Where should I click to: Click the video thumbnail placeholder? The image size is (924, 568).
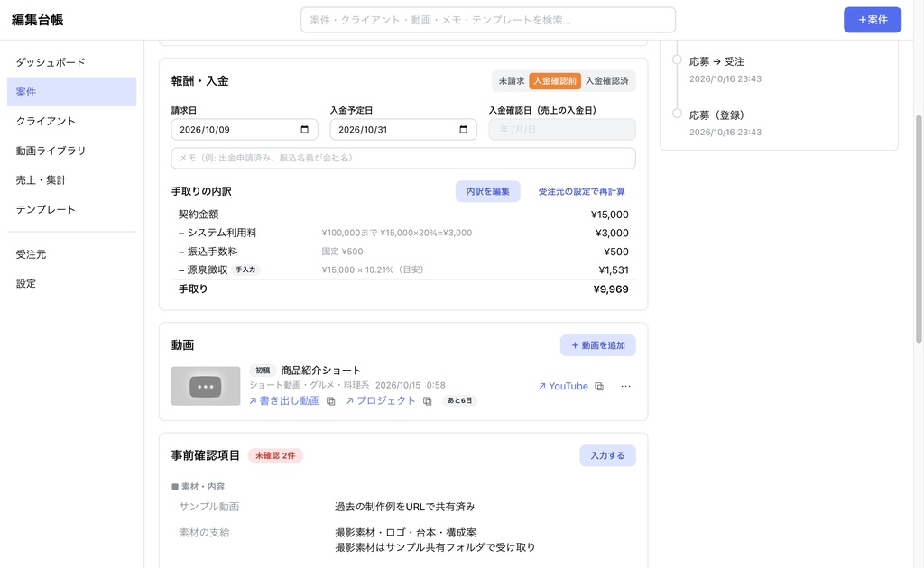pyautogui.click(x=206, y=386)
